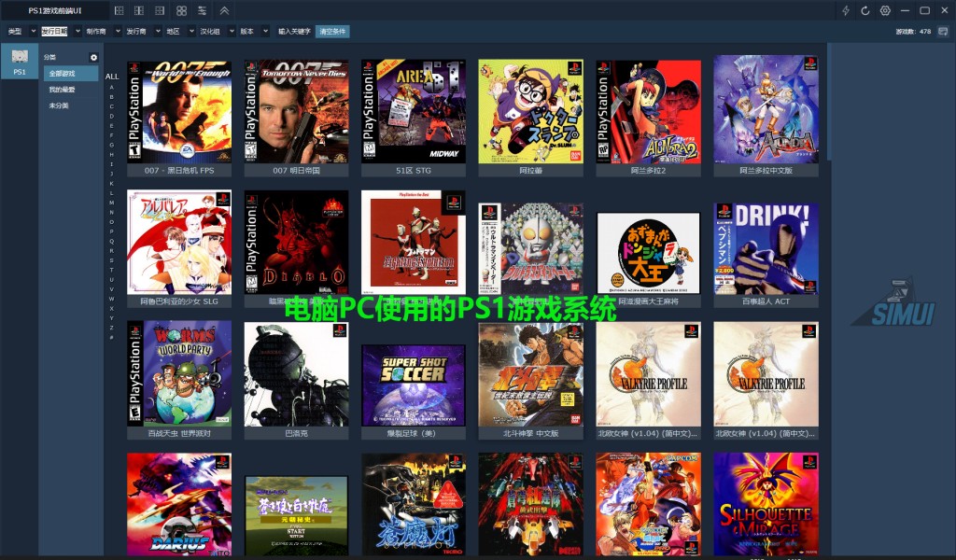Viewport: 956px width, 560px height.
Task: Refresh the game list
Action: [x=865, y=10]
